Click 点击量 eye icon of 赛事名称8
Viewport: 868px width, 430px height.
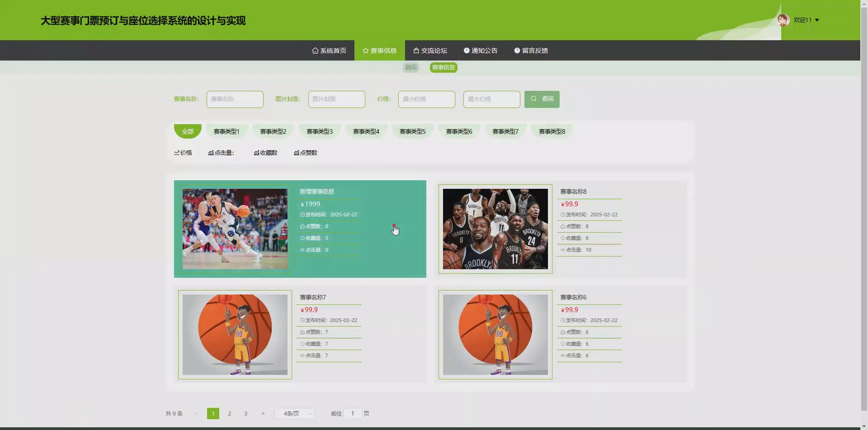[x=563, y=250]
